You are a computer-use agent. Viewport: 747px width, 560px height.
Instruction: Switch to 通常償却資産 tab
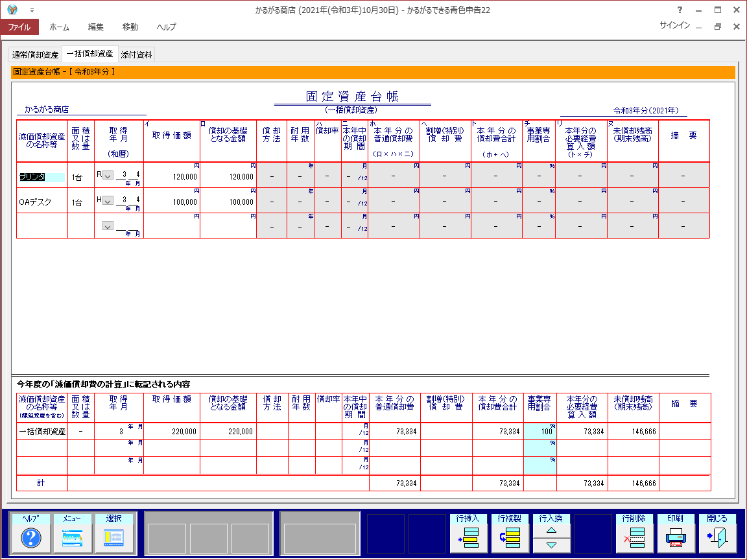tap(35, 54)
